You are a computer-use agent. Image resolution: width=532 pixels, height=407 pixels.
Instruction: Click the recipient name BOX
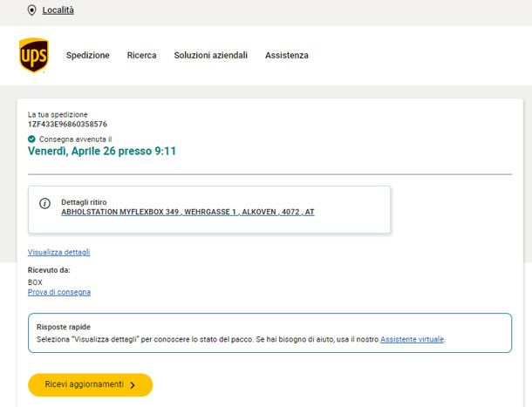[35, 282]
